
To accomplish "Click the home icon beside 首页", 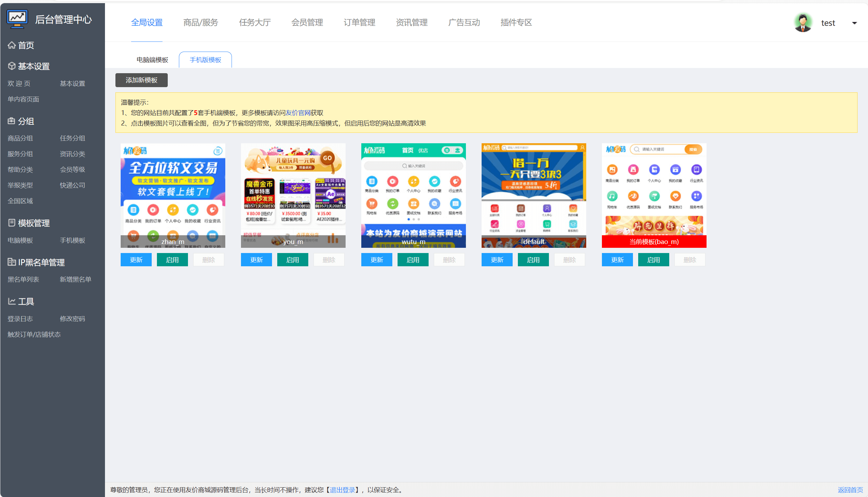I will (x=12, y=45).
